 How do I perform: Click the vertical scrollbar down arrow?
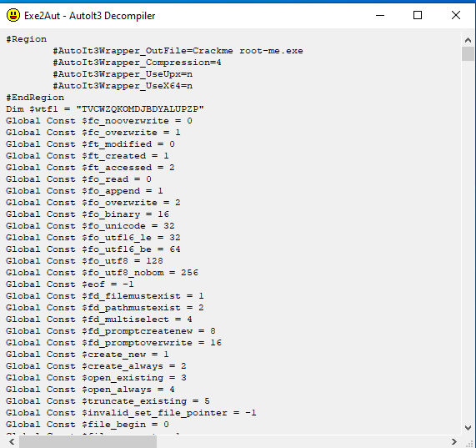pos(468,428)
